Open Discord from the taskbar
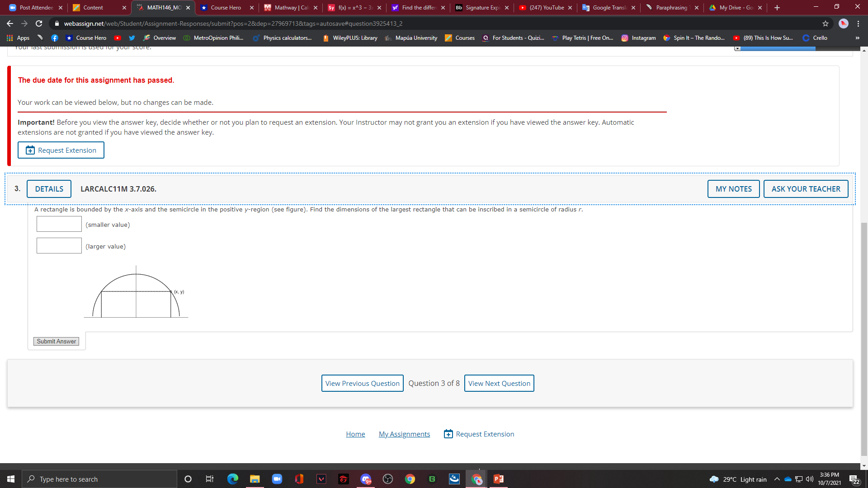The image size is (868, 488). [366, 479]
